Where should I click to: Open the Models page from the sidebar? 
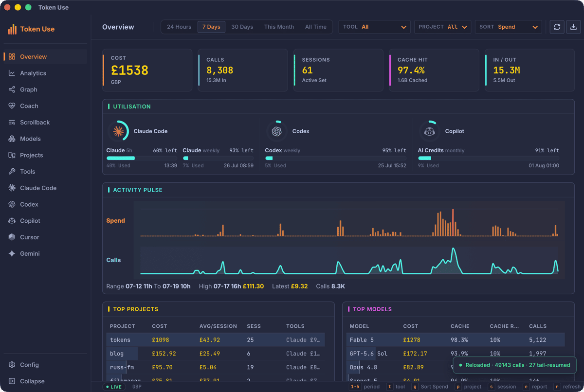click(x=30, y=139)
